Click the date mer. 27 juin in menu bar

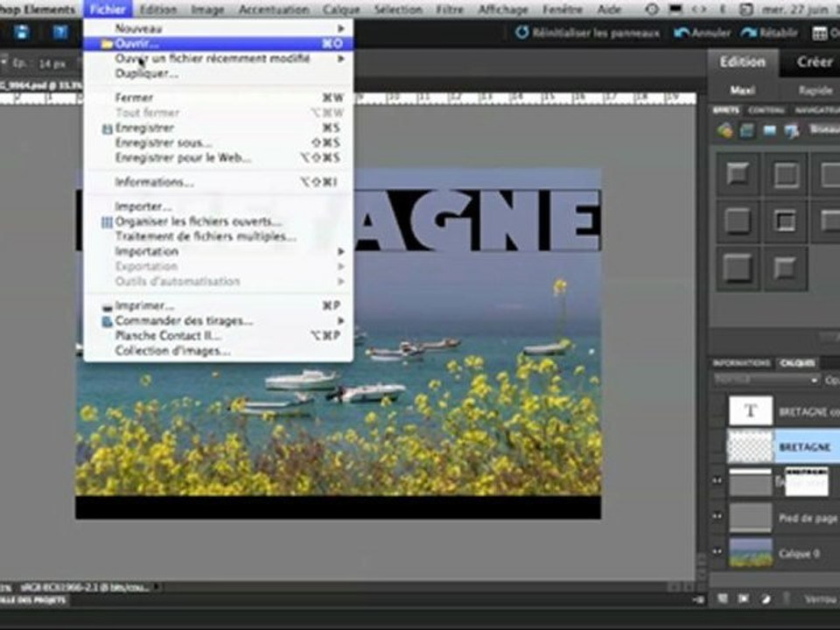[x=795, y=9]
